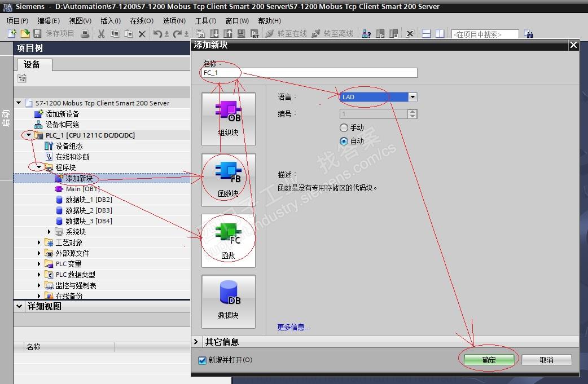The width and height of the screenshot is (588, 384).
Task: Select the 手动 numbering radio button
Action: [344, 127]
